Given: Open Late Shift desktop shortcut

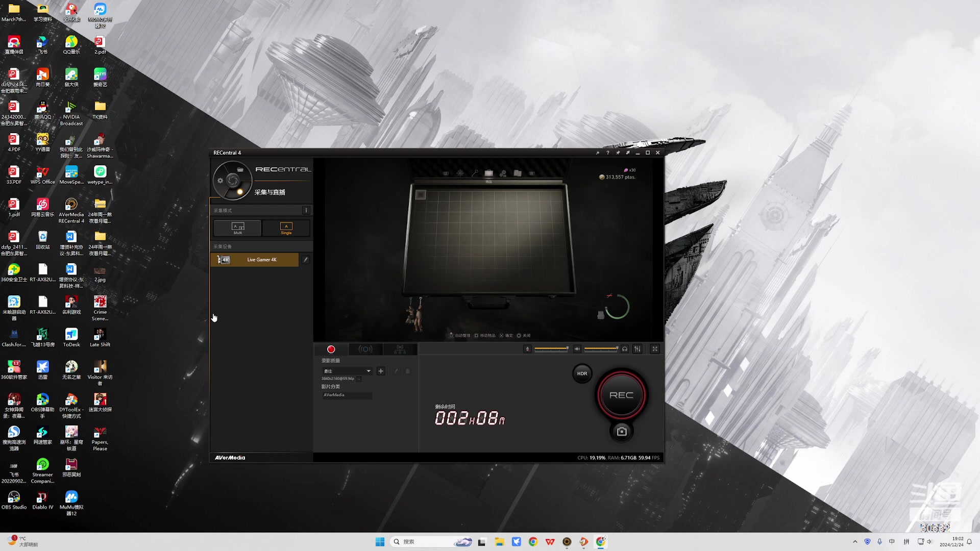Looking at the screenshot, I should click(100, 337).
